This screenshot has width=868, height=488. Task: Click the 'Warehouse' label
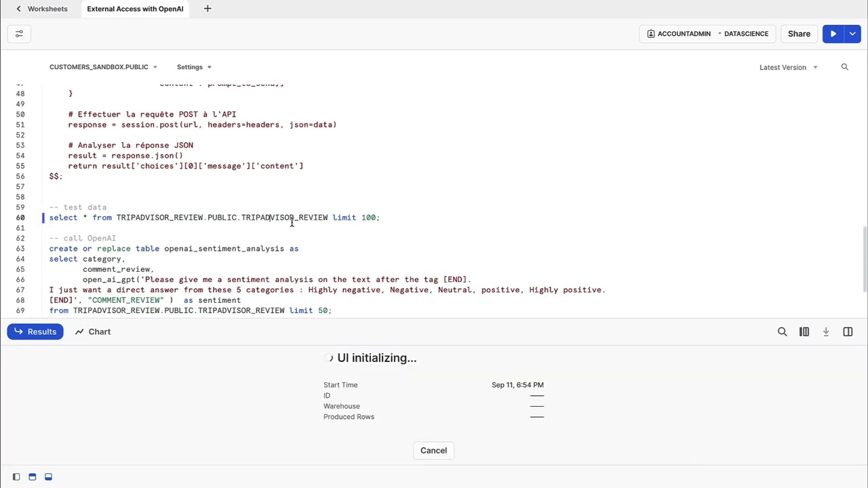click(x=342, y=406)
